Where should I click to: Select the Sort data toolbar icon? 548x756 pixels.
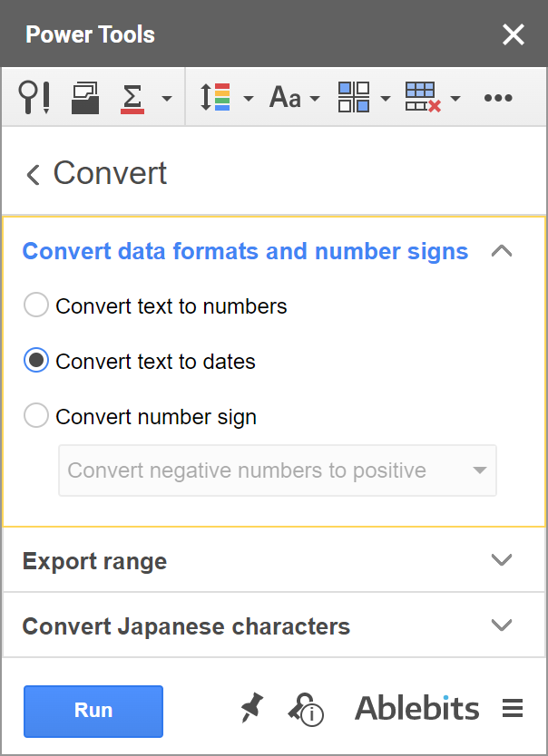(x=215, y=97)
